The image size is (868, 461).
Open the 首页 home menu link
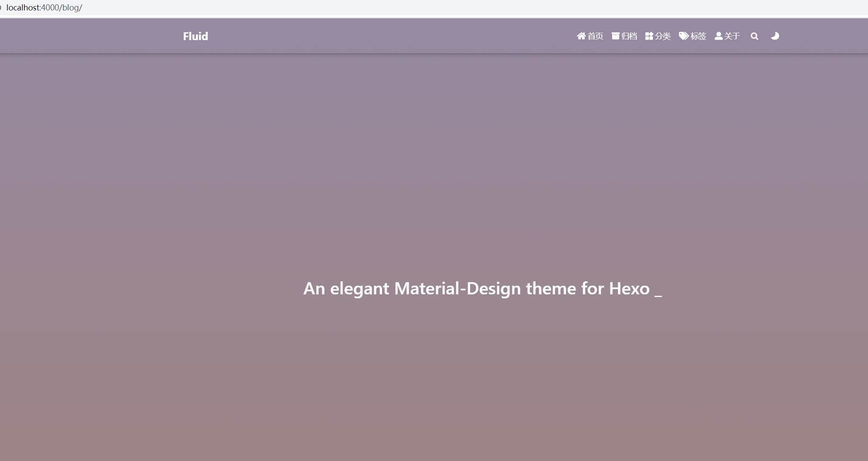pyautogui.click(x=595, y=36)
